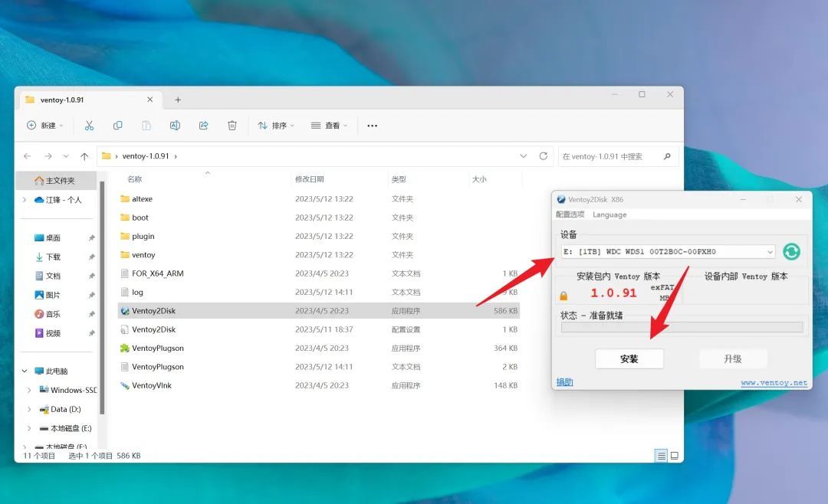
Task: Click the Back navigation arrow
Action: coord(28,156)
